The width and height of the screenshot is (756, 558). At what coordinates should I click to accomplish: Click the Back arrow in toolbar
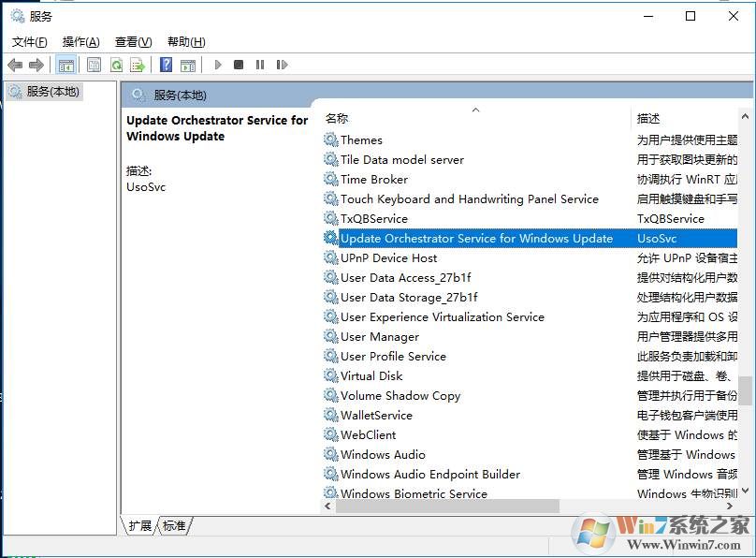15,65
